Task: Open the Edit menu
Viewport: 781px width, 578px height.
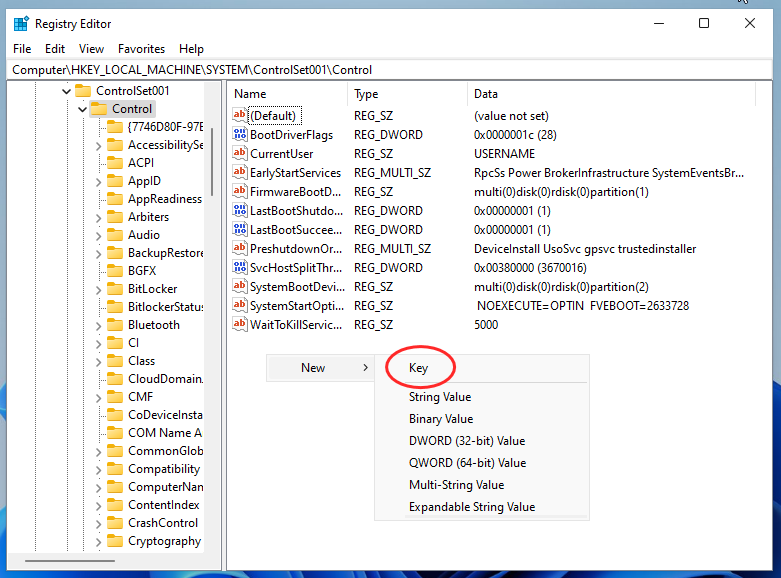Action: [x=55, y=49]
